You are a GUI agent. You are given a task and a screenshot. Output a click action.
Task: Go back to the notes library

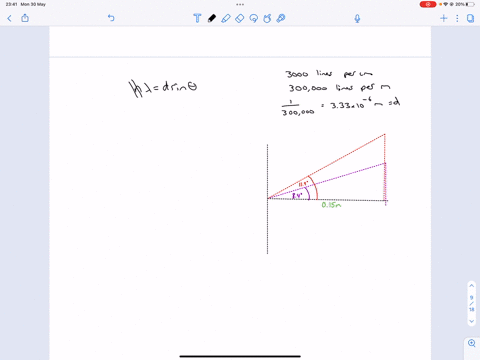click(x=9, y=18)
